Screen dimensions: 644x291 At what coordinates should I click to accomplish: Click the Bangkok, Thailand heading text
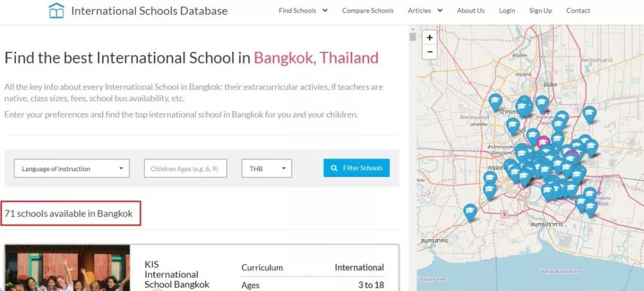(x=316, y=58)
